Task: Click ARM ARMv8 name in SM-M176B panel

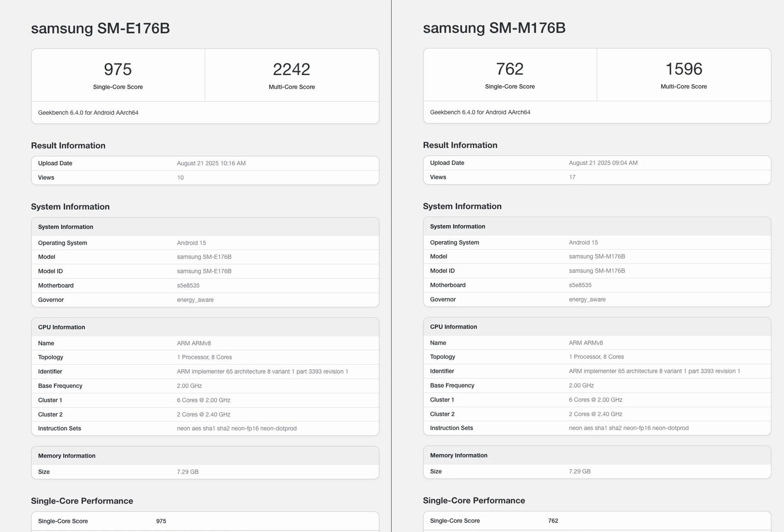Action: tap(586, 343)
